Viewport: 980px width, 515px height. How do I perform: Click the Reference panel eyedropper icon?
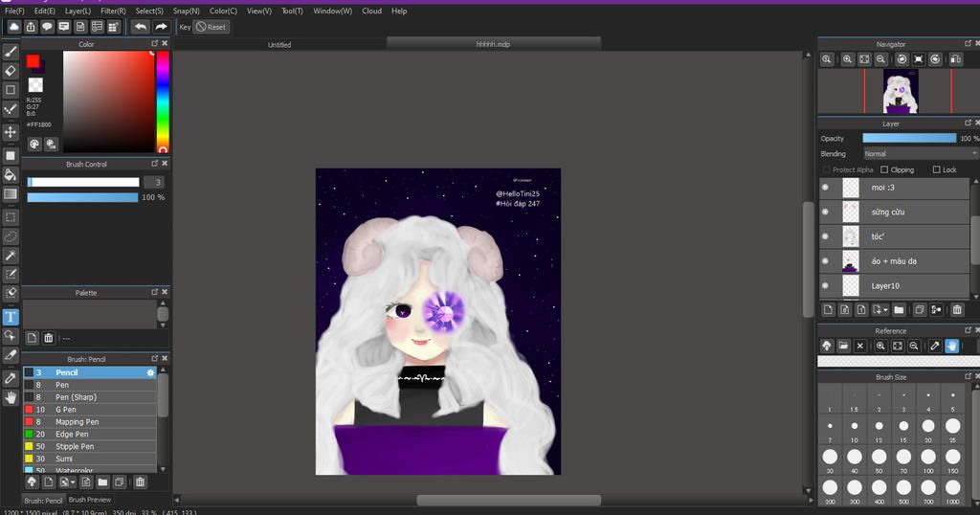pyautogui.click(x=934, y=346)
